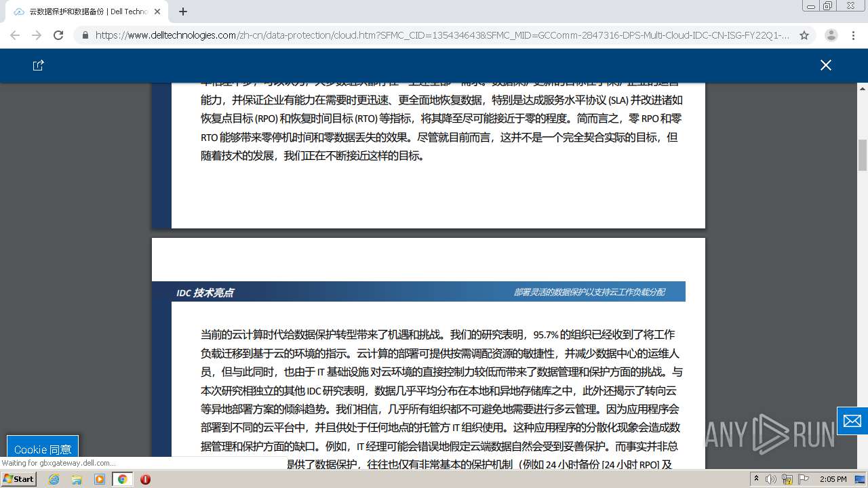The width and height of the screenshot is (868, 488).
Task: Bookmark this page with star icon
Action: (804, 35)
